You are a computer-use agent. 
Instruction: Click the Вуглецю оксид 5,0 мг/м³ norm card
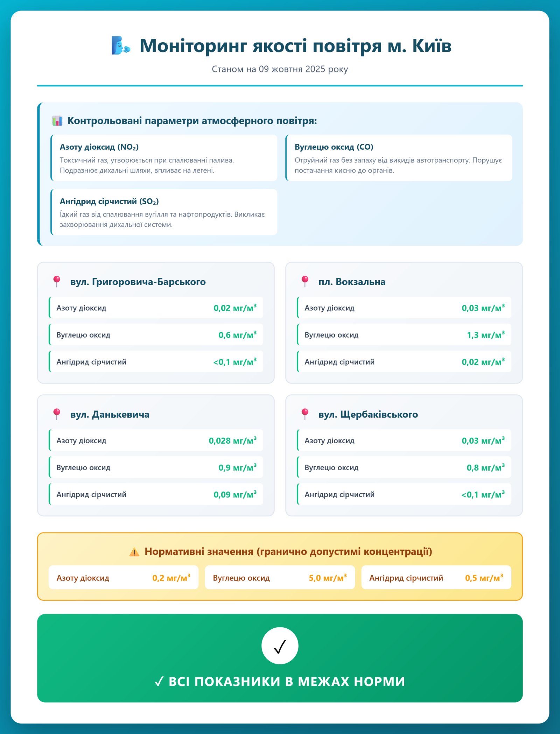280,578
